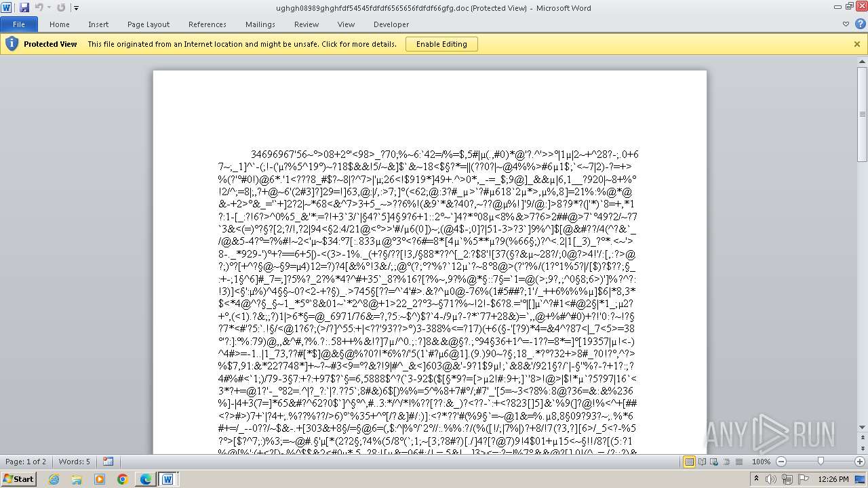Show hidden system tray icons
This screenshot has height=488, width=868.
point(756,479)
